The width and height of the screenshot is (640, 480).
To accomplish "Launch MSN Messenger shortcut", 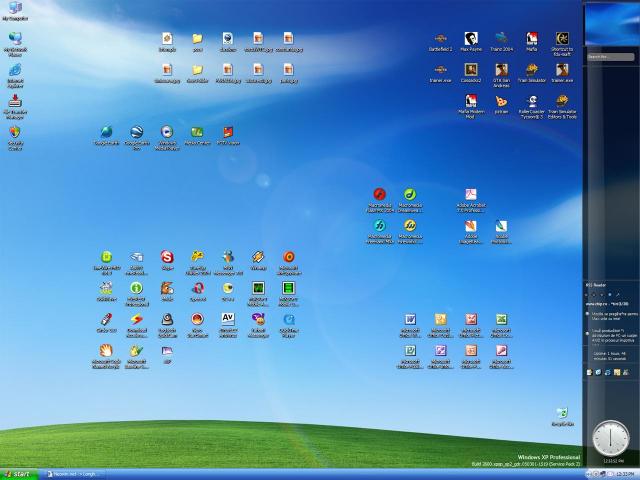I will pyautogui.click(x=228, y=263).
